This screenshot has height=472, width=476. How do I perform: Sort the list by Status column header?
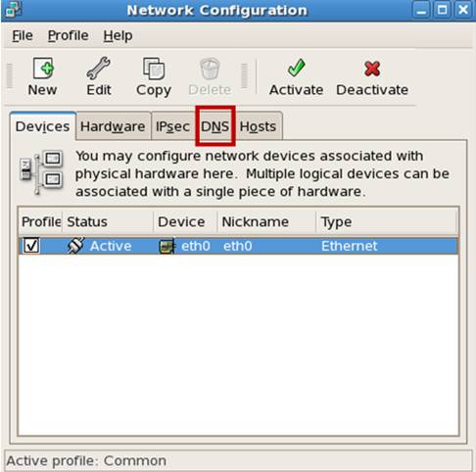pyautogui.click(x=108, y=222)
